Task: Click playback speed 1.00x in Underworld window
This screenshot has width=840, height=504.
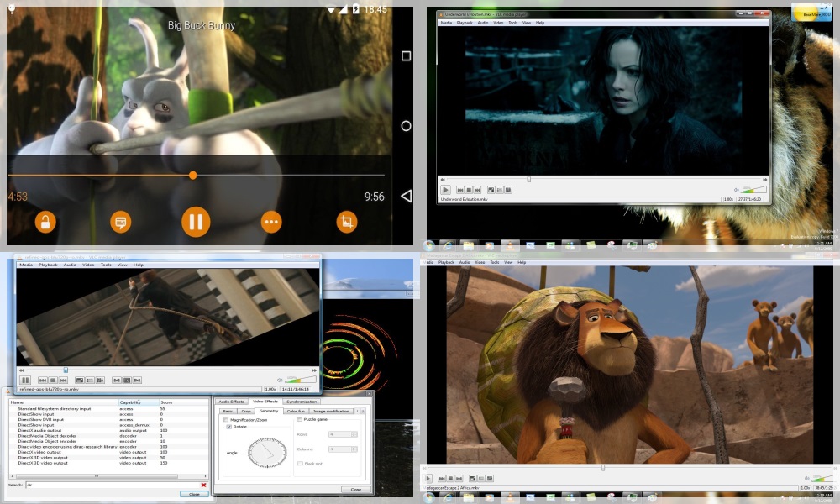Action: tap(728, 199)
